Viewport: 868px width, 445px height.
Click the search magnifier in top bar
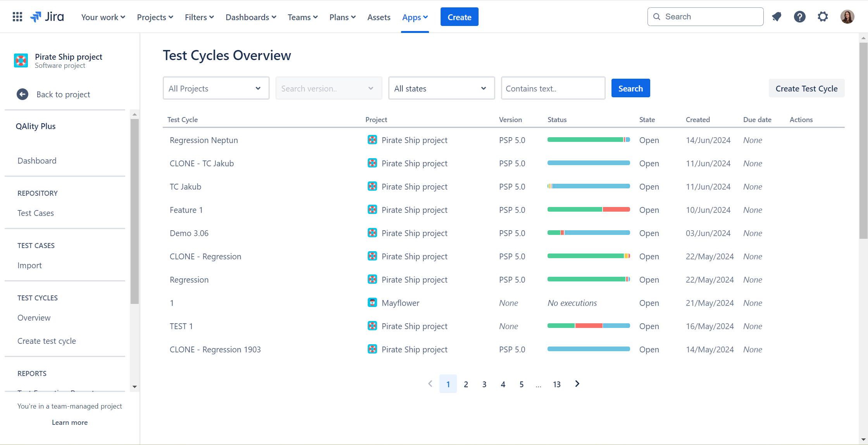(656, 16)
